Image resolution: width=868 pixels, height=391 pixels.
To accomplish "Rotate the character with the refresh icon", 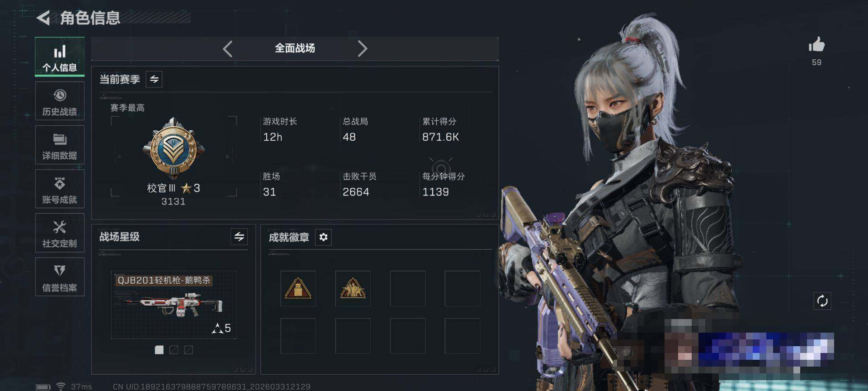I will 822,301.
